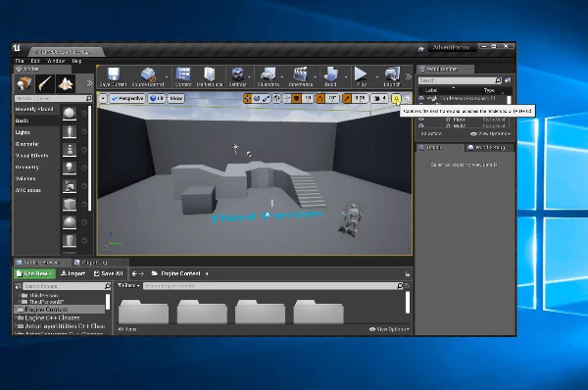Toggle checkbox right of content search bar
This screenshot has height=390, width=588.
pyautogui.click(x=408, y=286)
